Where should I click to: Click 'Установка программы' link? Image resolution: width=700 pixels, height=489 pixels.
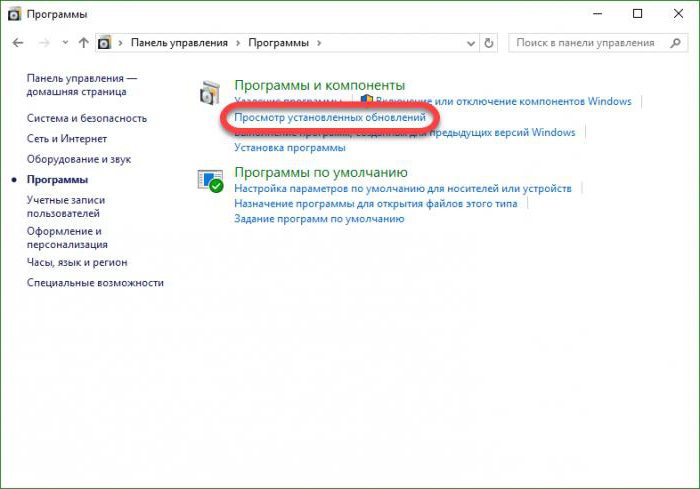click(x=290, y=147)
